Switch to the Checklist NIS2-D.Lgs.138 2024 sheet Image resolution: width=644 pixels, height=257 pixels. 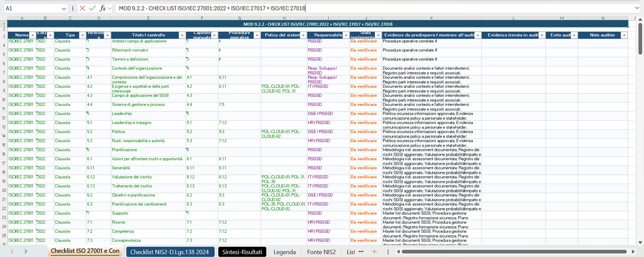tap(169, 252)
